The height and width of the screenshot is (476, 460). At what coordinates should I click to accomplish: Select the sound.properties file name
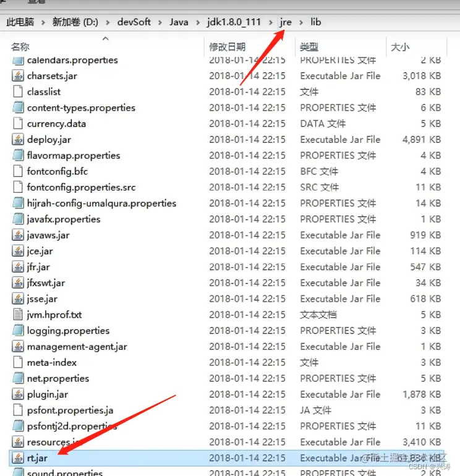point(65,473)
